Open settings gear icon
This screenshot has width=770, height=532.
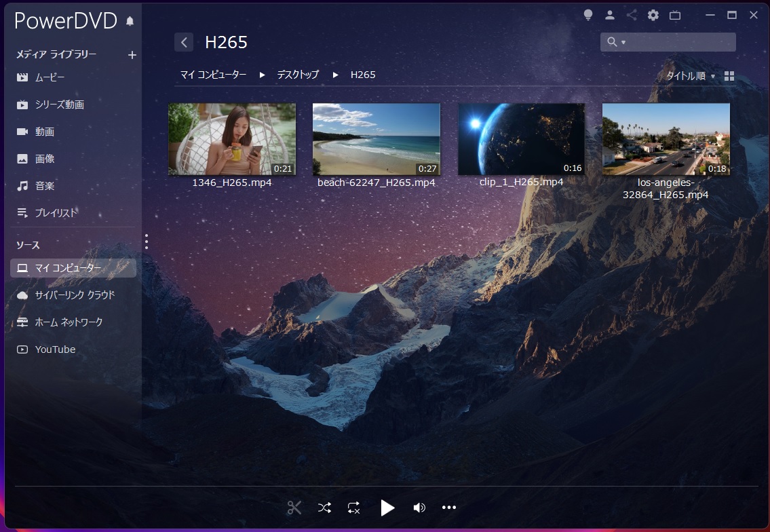[653, 15]
